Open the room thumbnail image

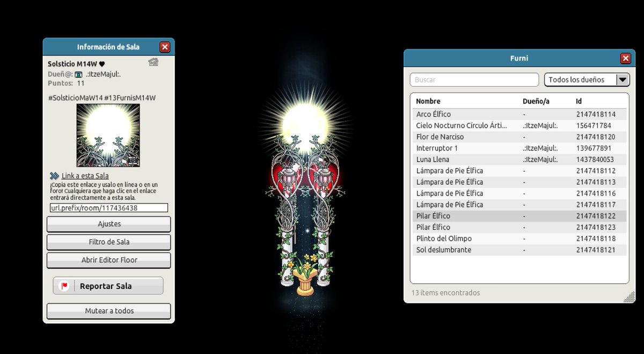pos(108,135)
